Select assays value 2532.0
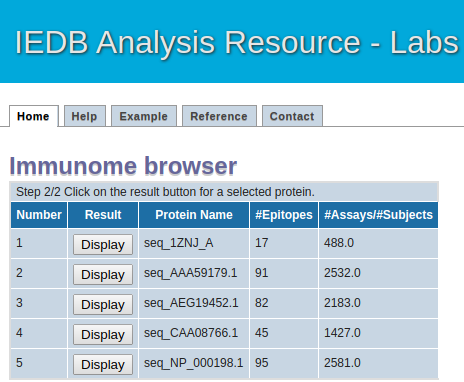The height and width of the screenshot is (382, 464). click(342, 273)
